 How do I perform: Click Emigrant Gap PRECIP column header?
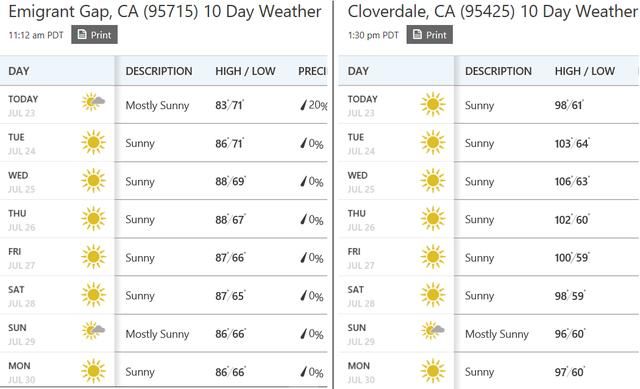pos(312,71)
